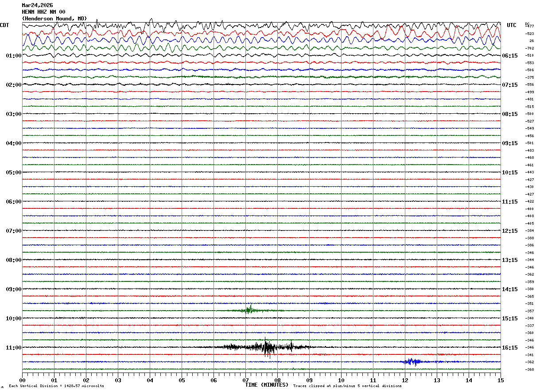Viewport: 536px width, 392px height.
Task: Select the 08:00 CDT row label
Action: click(14, 260)
